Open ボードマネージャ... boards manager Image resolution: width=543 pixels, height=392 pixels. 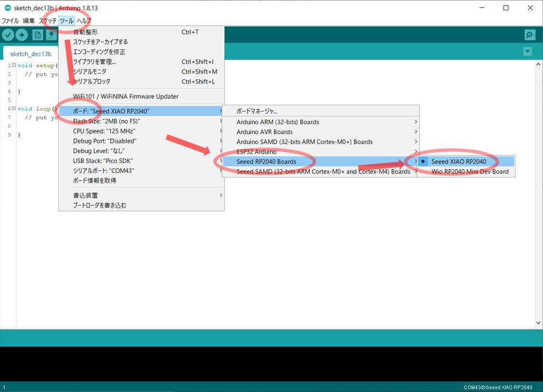click(320, 111)
